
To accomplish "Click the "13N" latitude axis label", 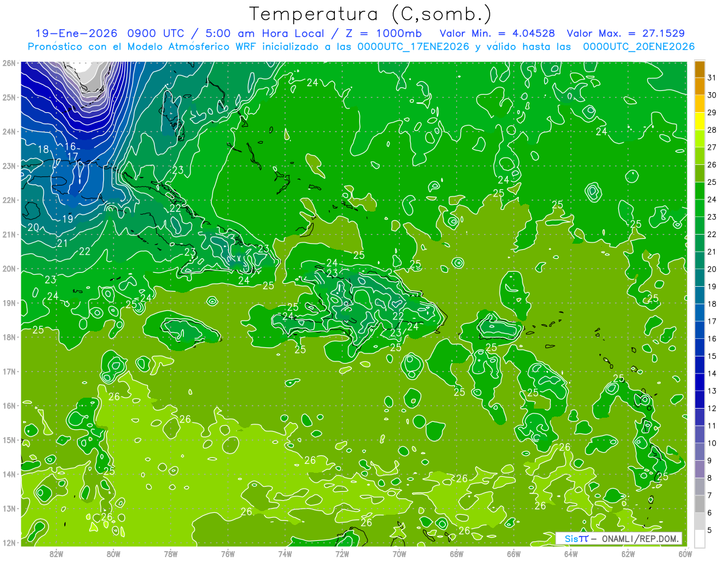I will point(8,508).
